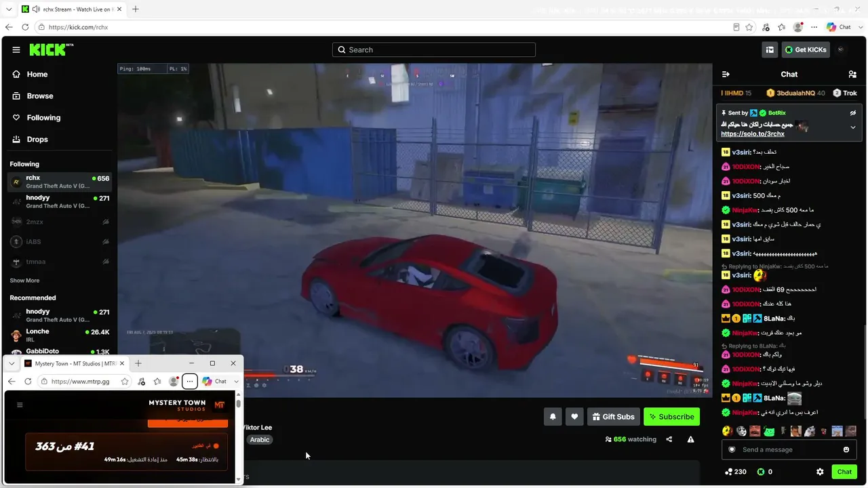Open the chat users list icon
This screenshot has height=488, width=868.
(852, 75)
